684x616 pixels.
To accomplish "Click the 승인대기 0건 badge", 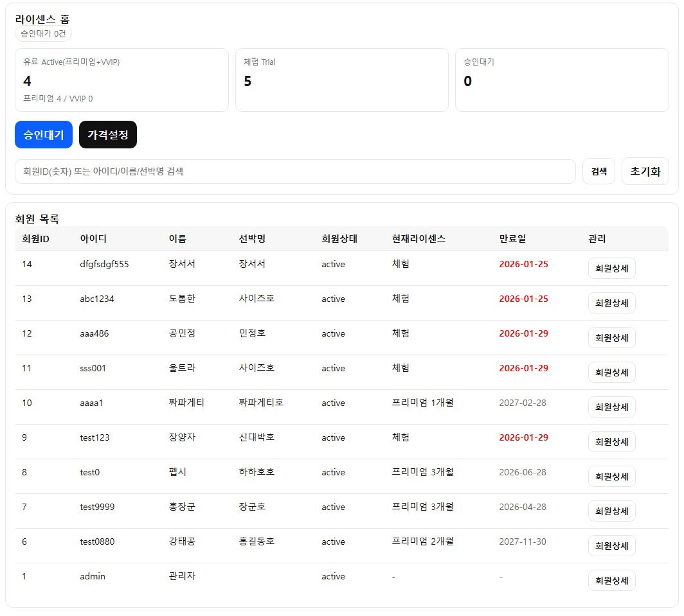I will (x=43, y=33).
